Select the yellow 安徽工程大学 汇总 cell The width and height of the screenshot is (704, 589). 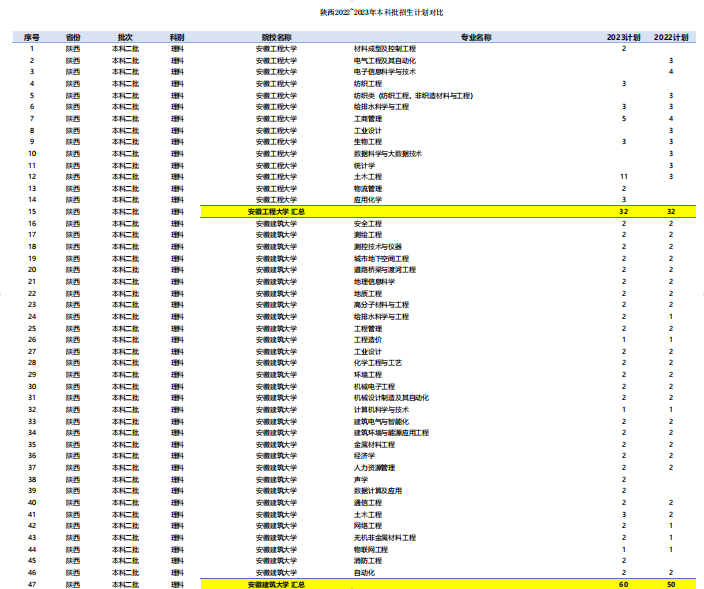[x=276, y=212]
